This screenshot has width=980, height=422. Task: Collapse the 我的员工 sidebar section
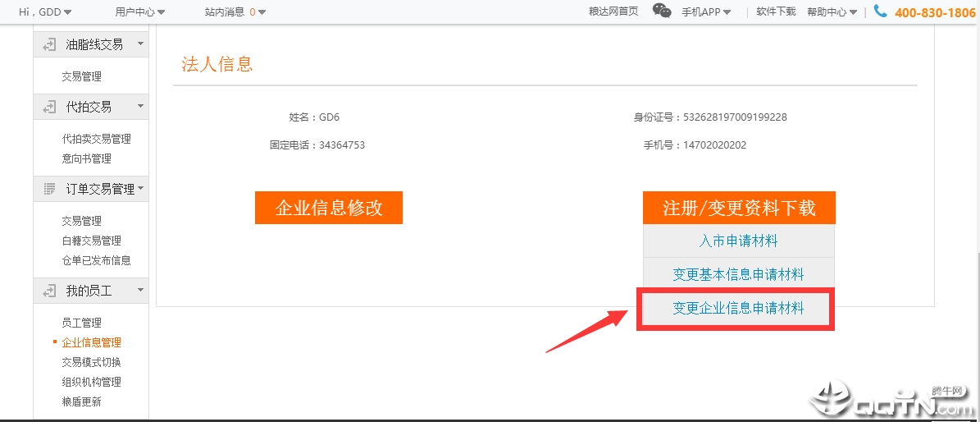[140, 291]
